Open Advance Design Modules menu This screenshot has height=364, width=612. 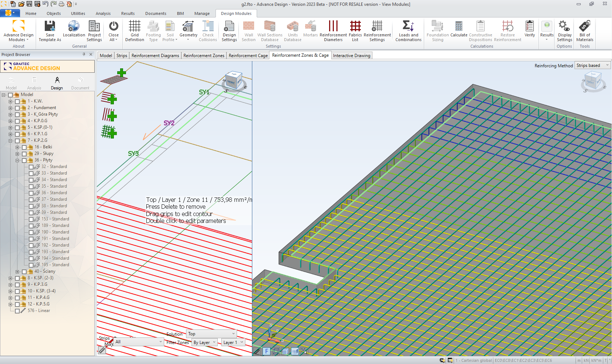tap(18, 31)
